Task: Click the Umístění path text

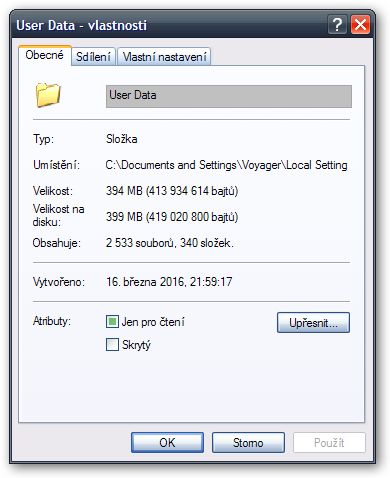Action: [227, 165]
